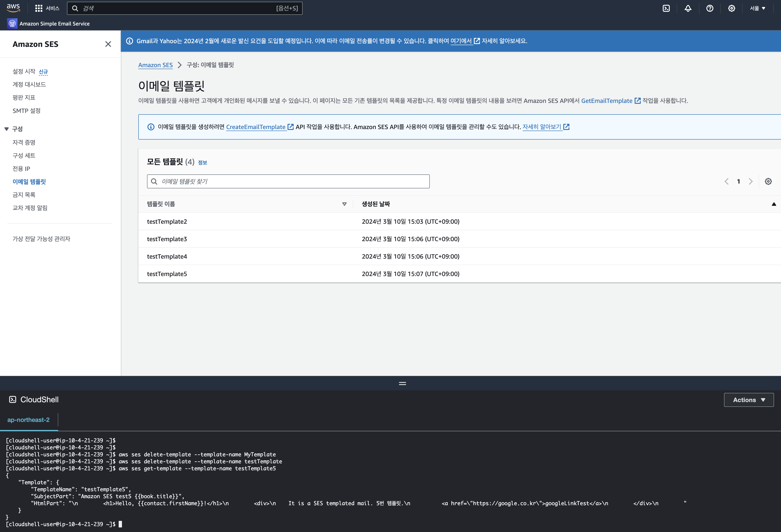The image size is (781, 532).
Task: Switch to the ap-northeast-2 terminal tab
Action: tap(29, 420)
